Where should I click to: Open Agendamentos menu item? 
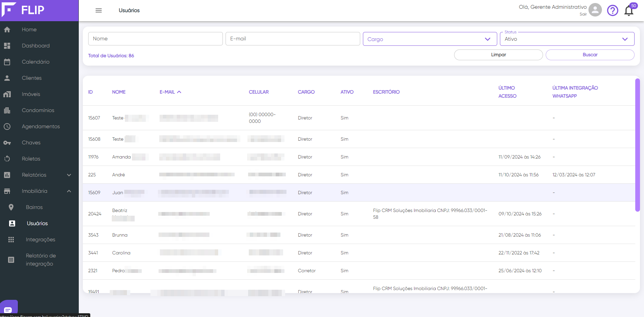coord(41,127)
